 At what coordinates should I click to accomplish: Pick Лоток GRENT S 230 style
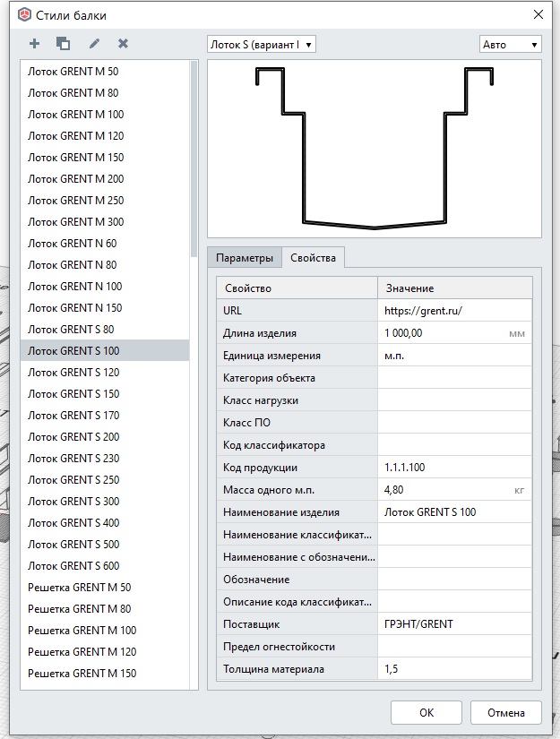pyautogui.click(x=105, y=459)
